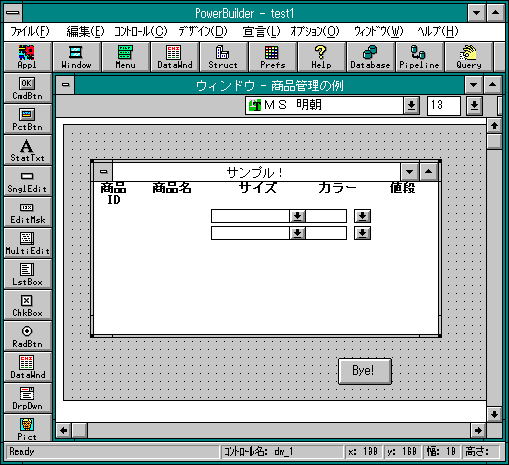Select the LstBox list box tool
Screen dimensions: 509x465
pos(28,274)
